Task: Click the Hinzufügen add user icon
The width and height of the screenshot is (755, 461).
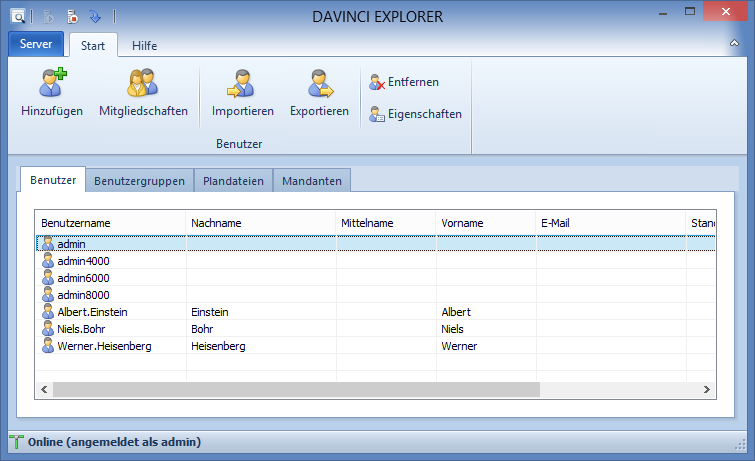Action: tap(51, 83)
